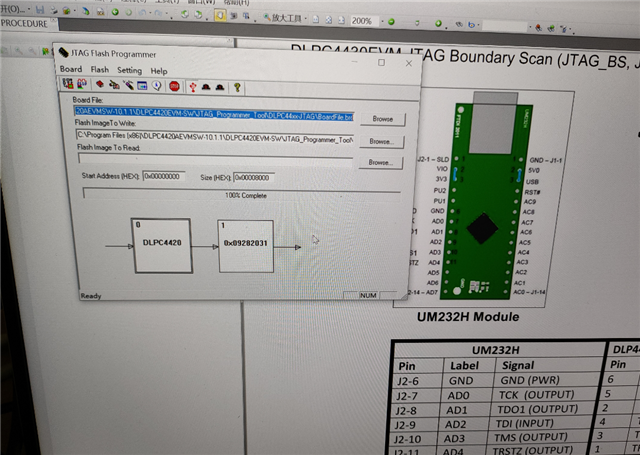This screenshot has width=640, height=455.
Task: Close the JTAG Flash Programmer window
Action: click(409, 63)
